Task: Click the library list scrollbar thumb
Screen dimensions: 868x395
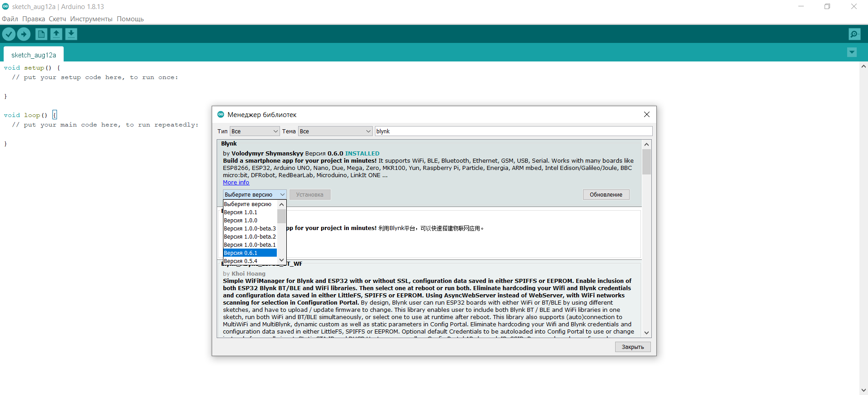Action: coord(646,161)
